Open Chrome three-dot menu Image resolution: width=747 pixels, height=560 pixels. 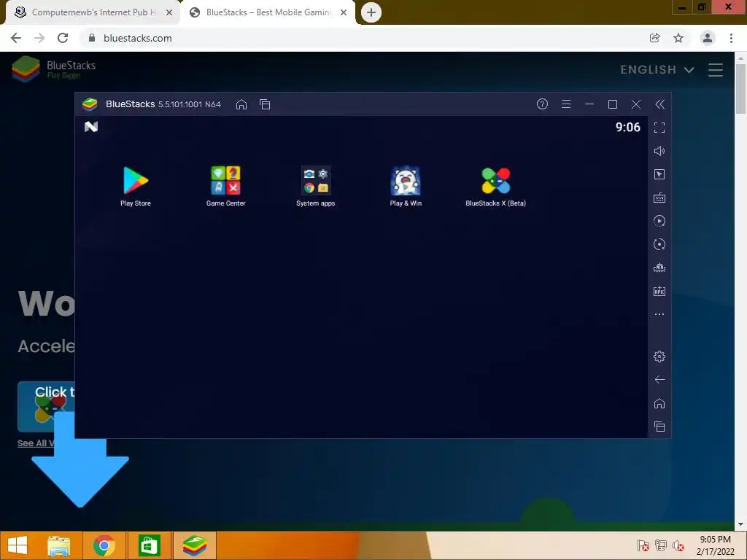(731, 38)
